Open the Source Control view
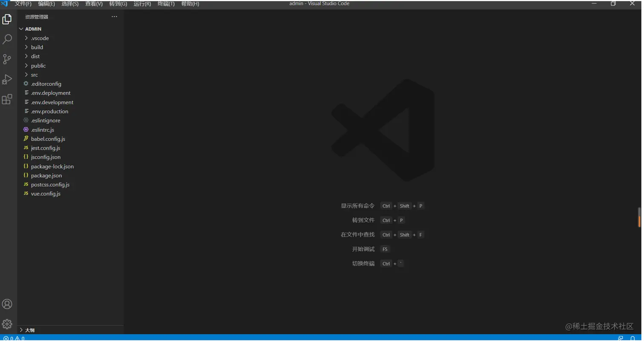 (x=7, y=59)
